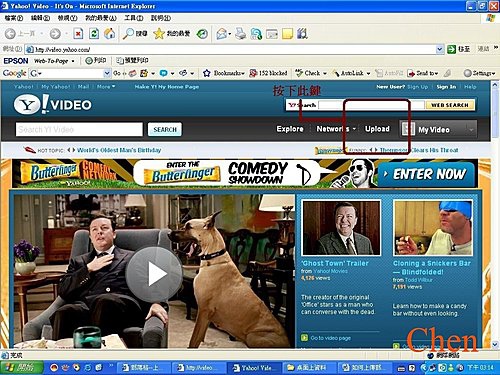500x375 pixels.
Task: Expand Google search box dropdown
Action: click(107, 73)
